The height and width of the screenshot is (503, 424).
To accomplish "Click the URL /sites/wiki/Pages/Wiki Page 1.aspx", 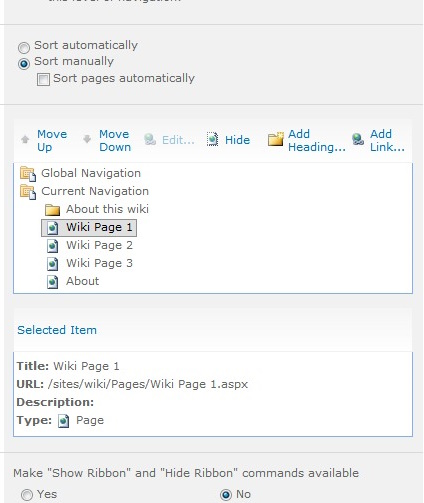I will pyautogui.click(x=148, y=384).
